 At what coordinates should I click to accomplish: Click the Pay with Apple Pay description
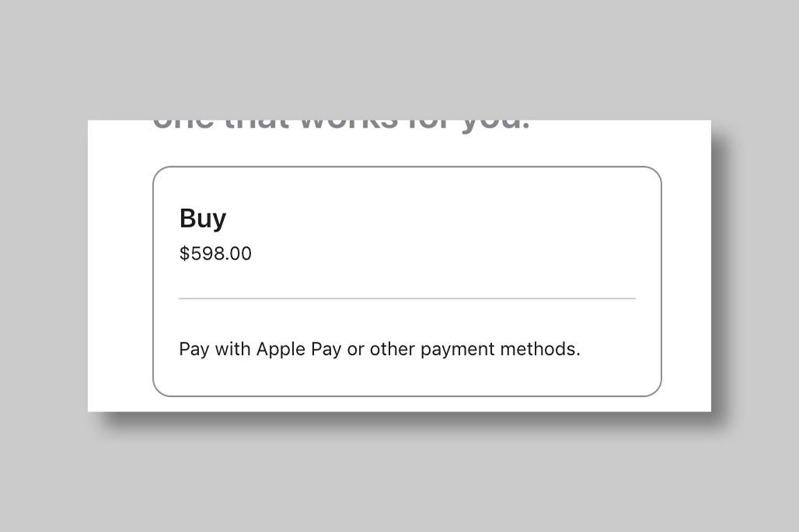click(x=379, y=349)
